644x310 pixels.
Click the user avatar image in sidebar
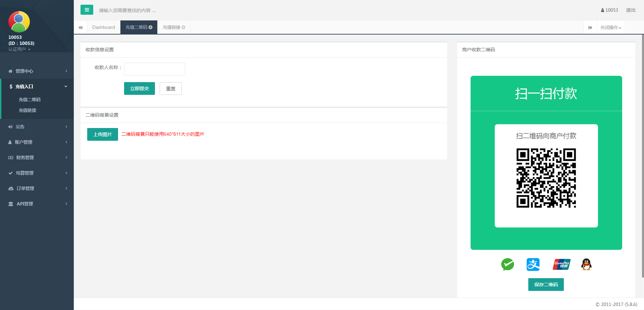19,22
